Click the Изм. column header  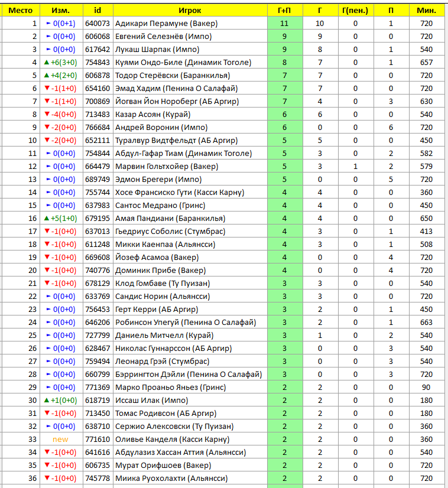[x=61, y=10]
